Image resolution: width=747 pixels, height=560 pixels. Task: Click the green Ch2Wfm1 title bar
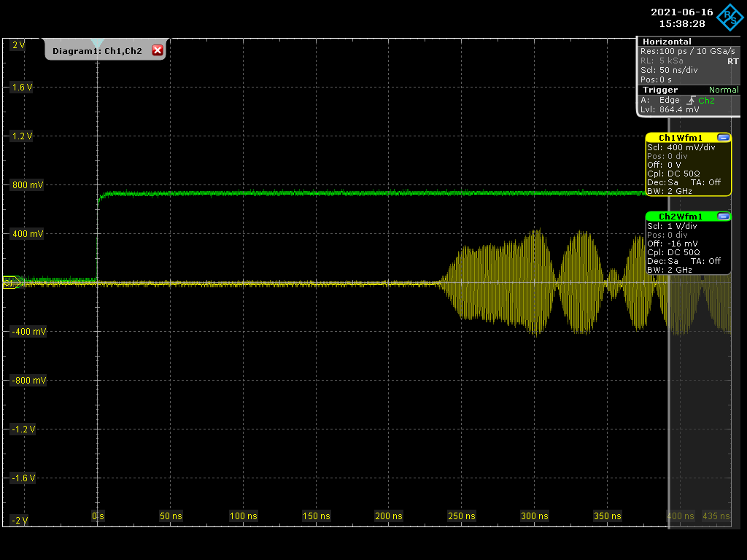click(x=680, y=217)
